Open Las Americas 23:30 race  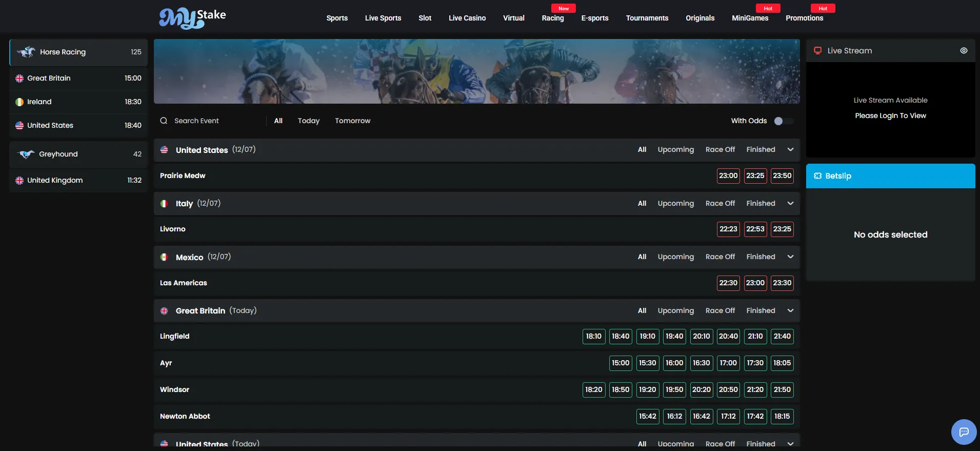782,283
